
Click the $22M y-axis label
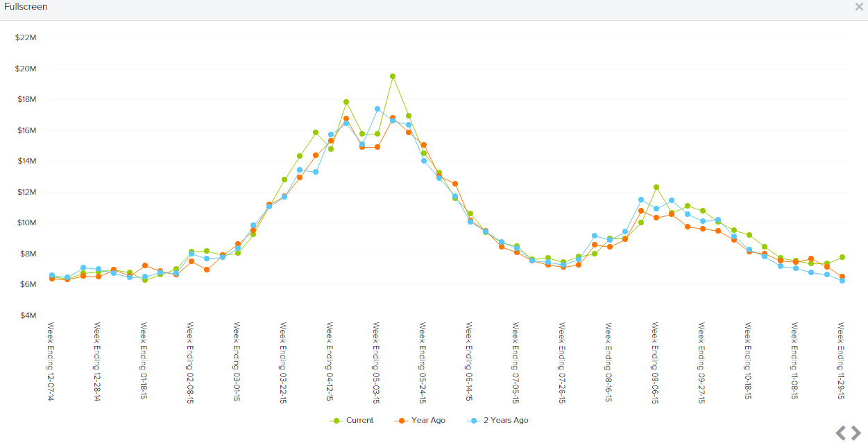click(x=26, y=37)
